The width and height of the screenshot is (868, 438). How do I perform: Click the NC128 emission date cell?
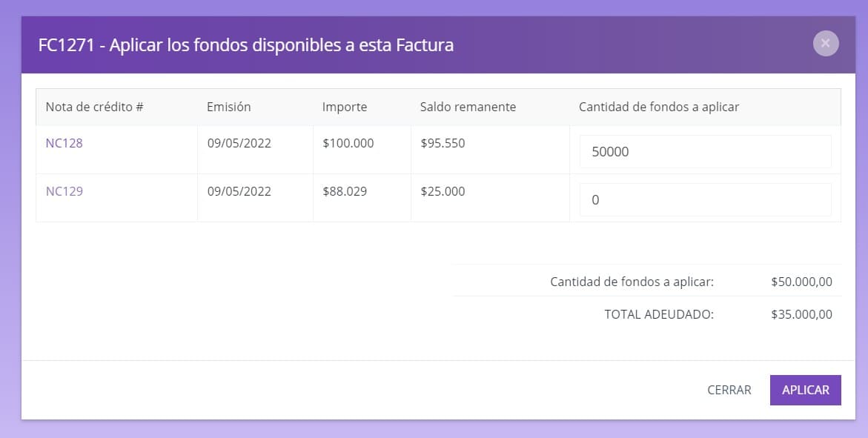point(239,143)
